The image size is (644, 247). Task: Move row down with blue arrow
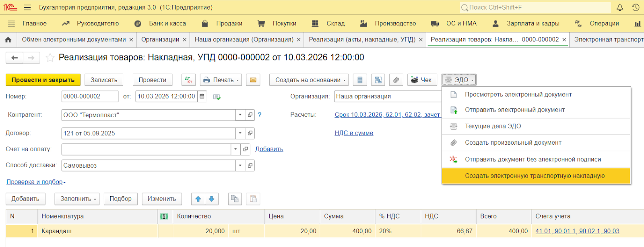click(212, 199)
